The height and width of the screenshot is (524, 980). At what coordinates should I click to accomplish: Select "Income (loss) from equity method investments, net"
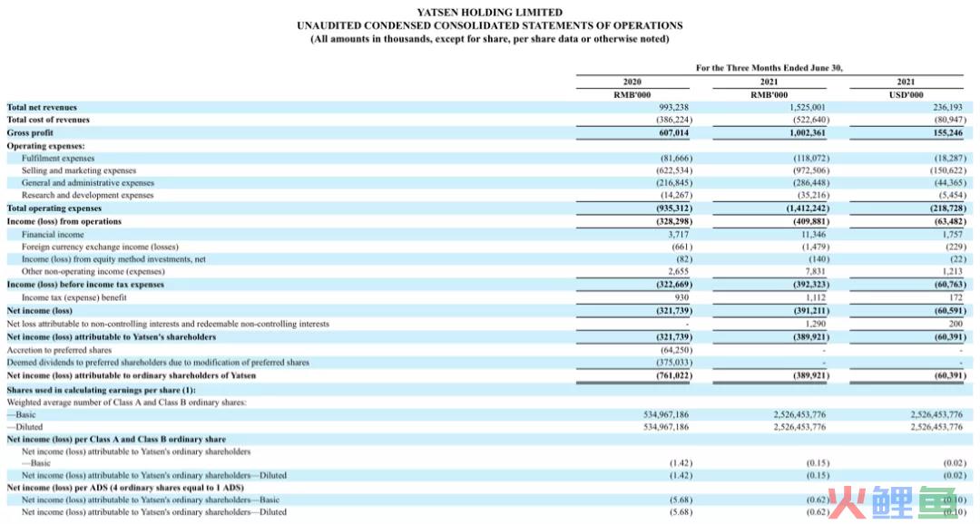[113, 259]
